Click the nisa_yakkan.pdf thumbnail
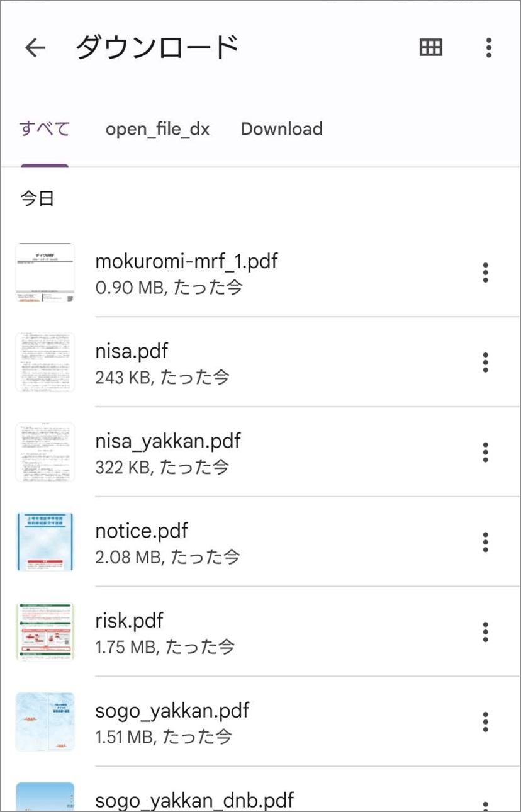This screenshot has width=521, height=812. tap(45, 452)
